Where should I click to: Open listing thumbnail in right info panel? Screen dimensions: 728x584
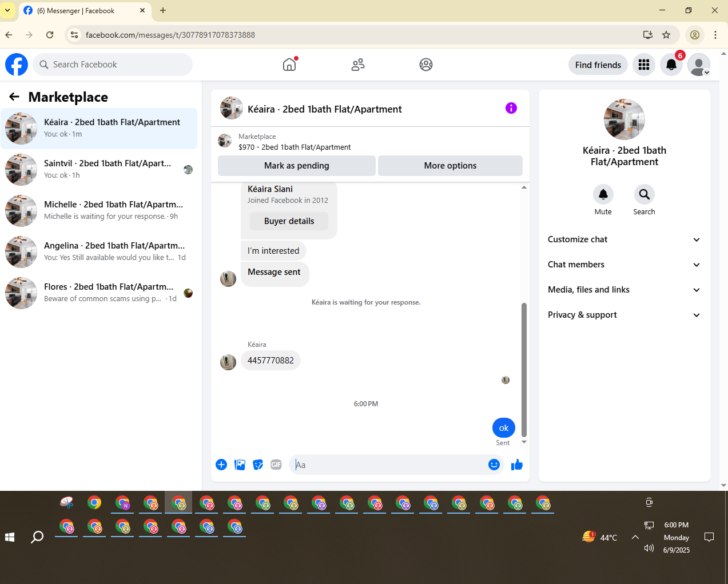coord(624,119)
